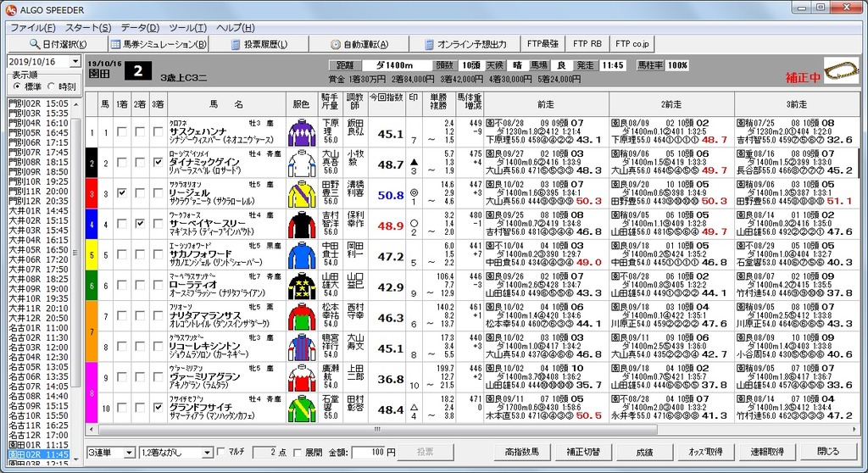Click silk jersey icon of ダイナミックゲイン
868x473 pixels.
click(x=303, y=164)
